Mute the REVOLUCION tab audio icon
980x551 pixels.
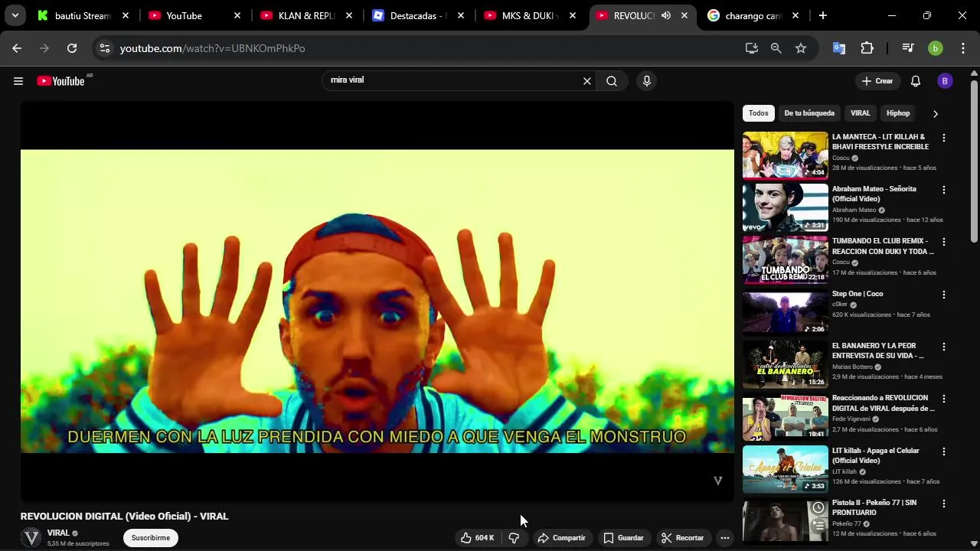666,15
